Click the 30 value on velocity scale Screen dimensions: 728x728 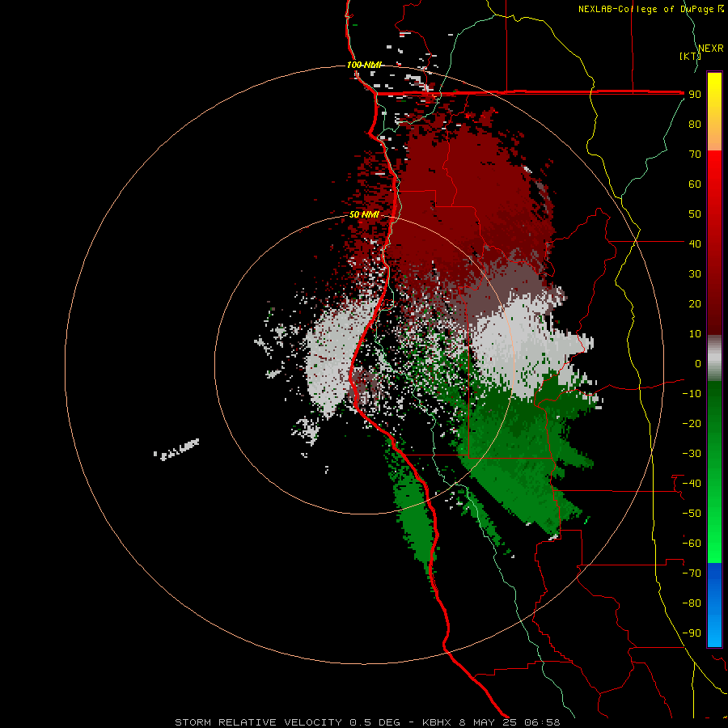coord(695,274)
